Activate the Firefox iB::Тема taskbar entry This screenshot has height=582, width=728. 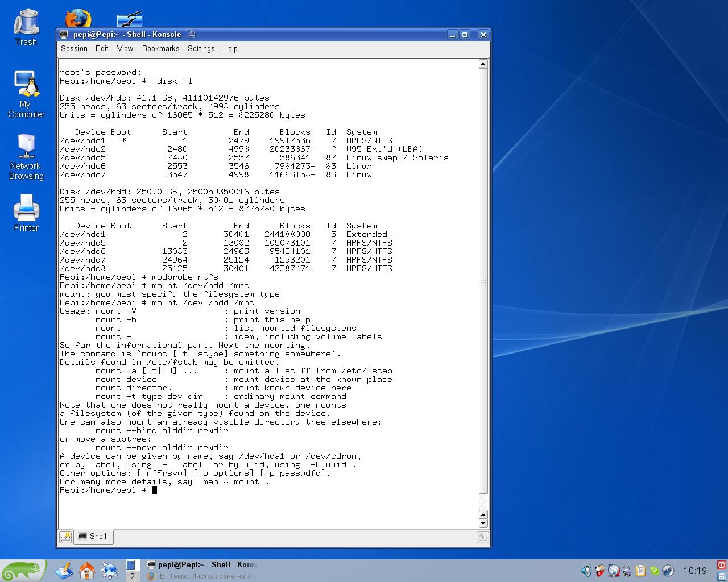(x=202, y=576)
